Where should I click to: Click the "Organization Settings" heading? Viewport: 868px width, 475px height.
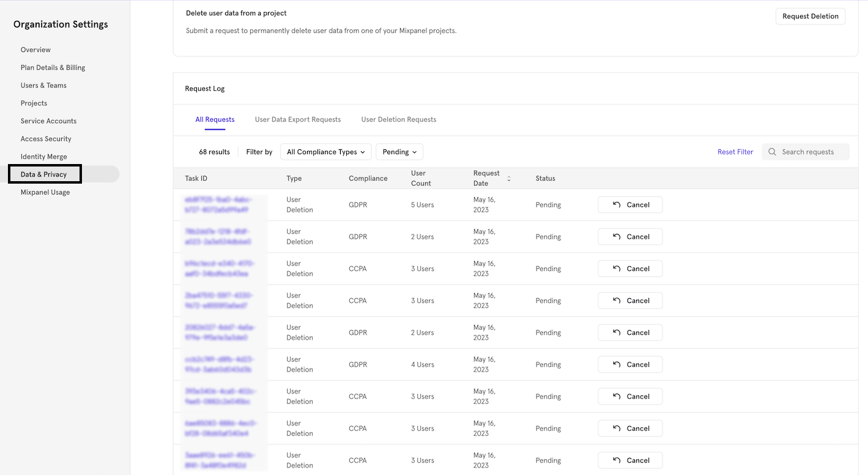[61, 24]
